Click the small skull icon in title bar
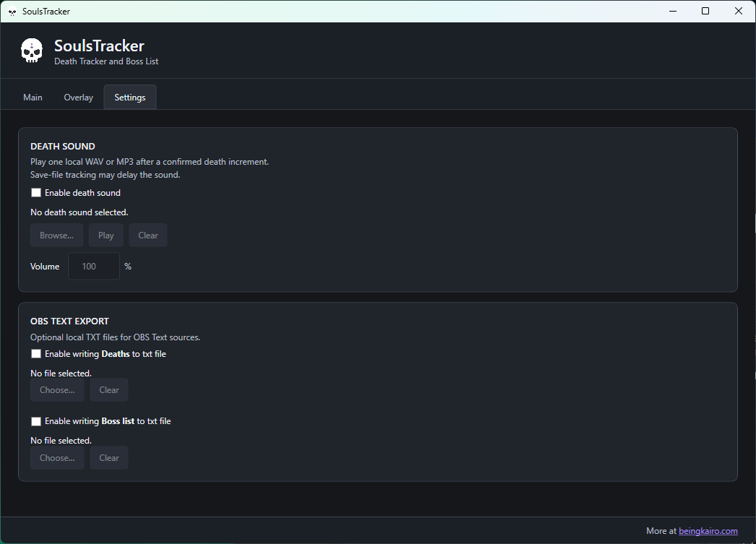The width and height of the screenshot is (756, 544). (12, 12)
